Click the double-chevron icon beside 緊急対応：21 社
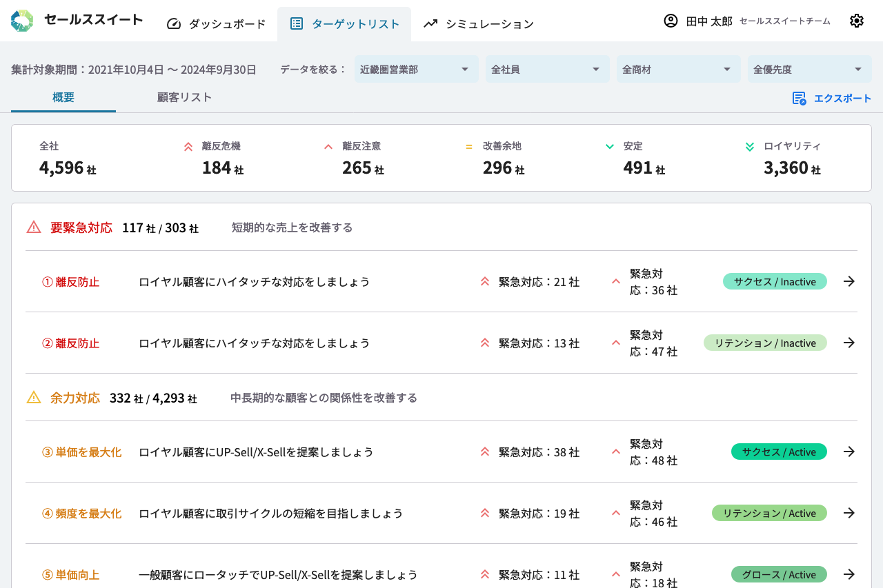Image resolution: width=883 pixels, height=588 pixels. (485, 281)
